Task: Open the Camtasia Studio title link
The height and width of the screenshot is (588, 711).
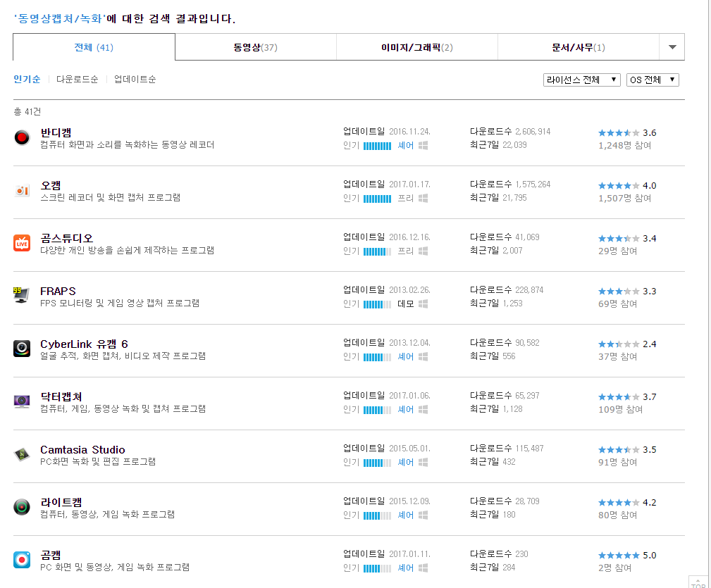Action: 82,449
